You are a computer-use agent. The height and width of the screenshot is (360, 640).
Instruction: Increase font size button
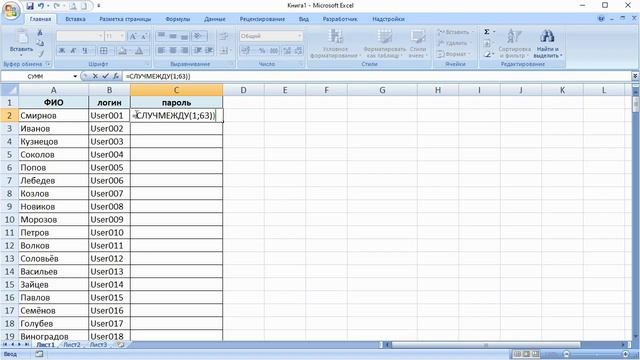[x=133, y=36]
